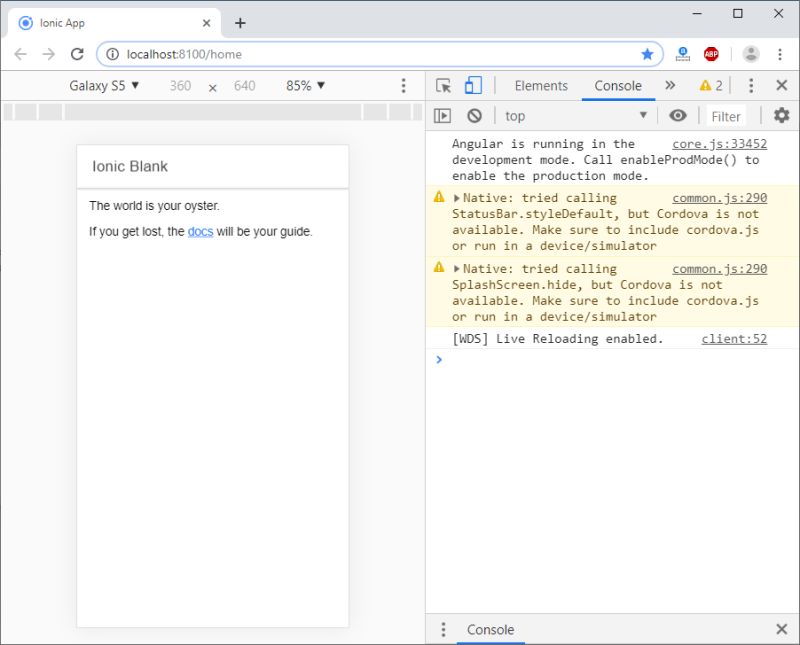Open the top JavaScript context dropdown
The image size is (800, 645).
pyautogui.click(x=576, y=116)
